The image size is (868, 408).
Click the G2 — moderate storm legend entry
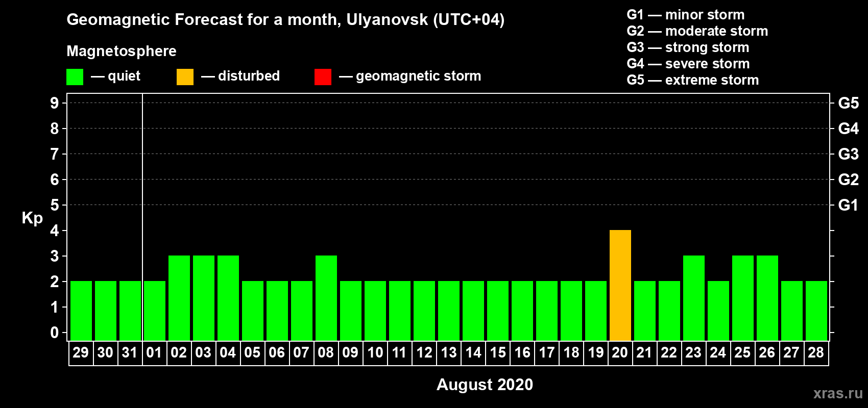click(697, 31)
